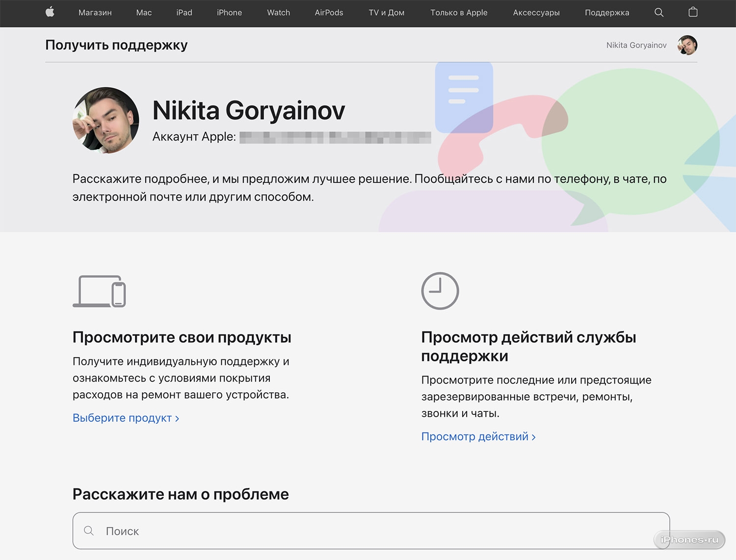Click the magnifier icon inside search field
Screen dimensions: 736x560
tap(89, 531)
